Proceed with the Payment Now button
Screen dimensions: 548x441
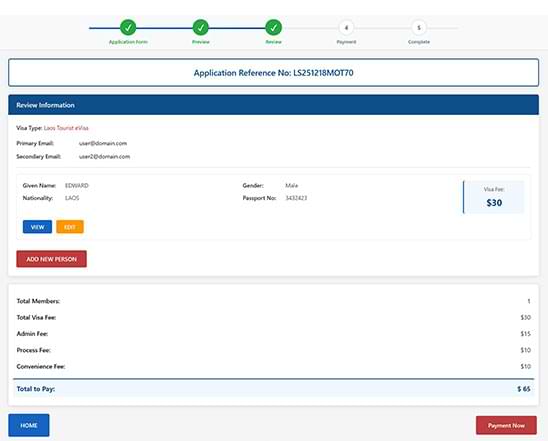click(x=506, y=425)
